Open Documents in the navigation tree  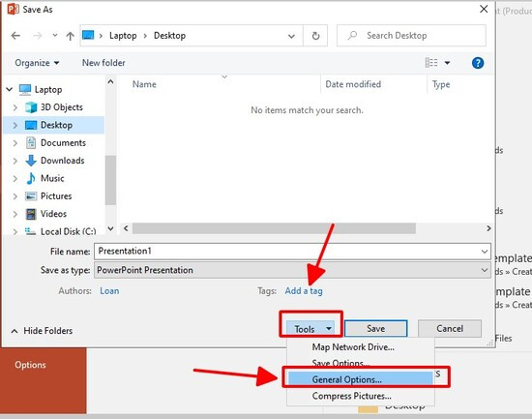(63, 142)
